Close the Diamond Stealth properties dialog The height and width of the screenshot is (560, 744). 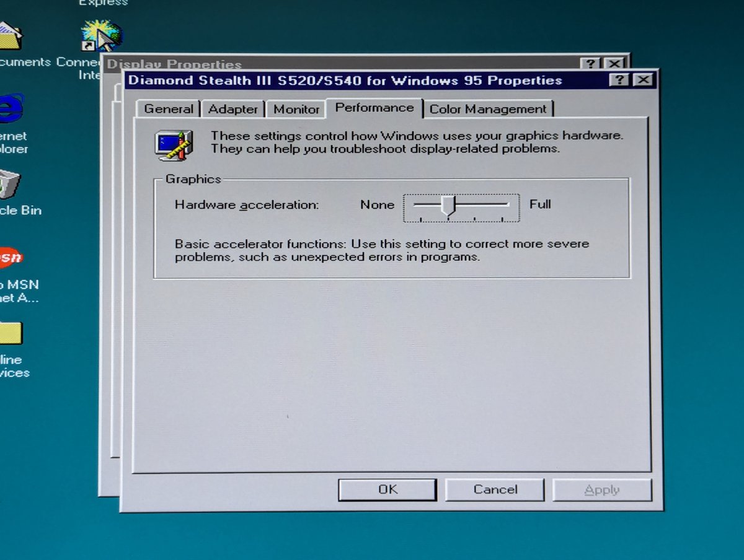coord(643,80)
